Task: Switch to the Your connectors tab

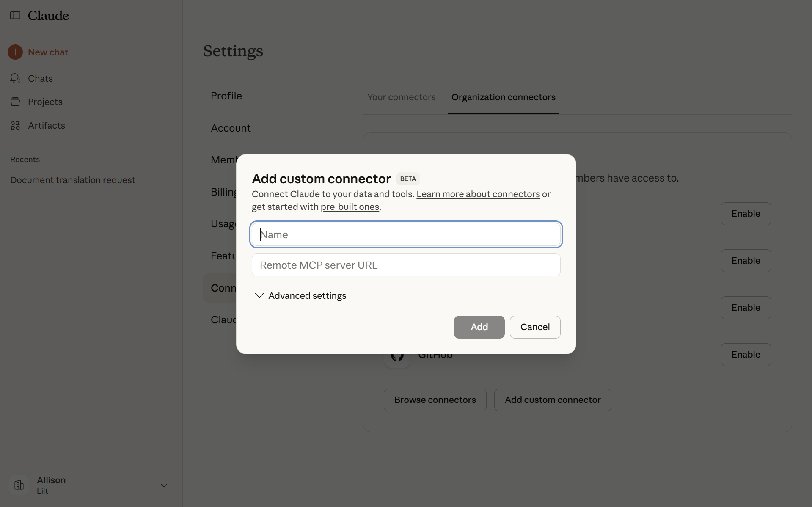Action: (x=401, y=97)
